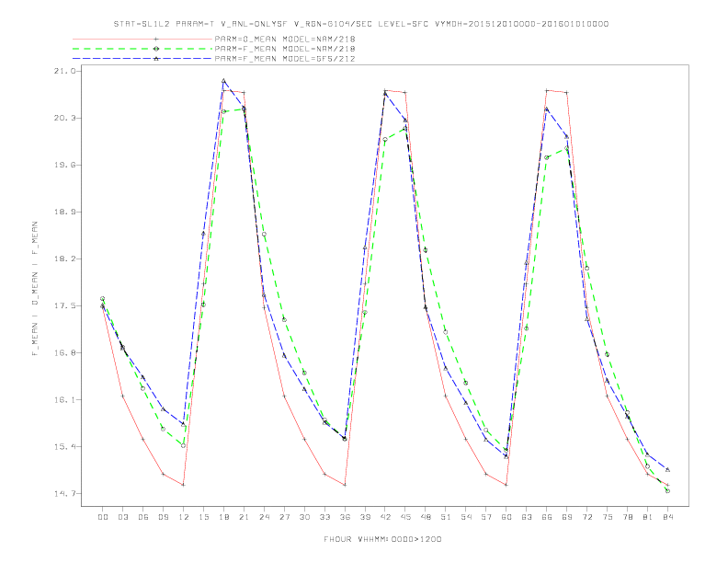This screenshot has width=728, height=563.
Task: Click x-axis forecast hour label 39
Action: point(365,517)
